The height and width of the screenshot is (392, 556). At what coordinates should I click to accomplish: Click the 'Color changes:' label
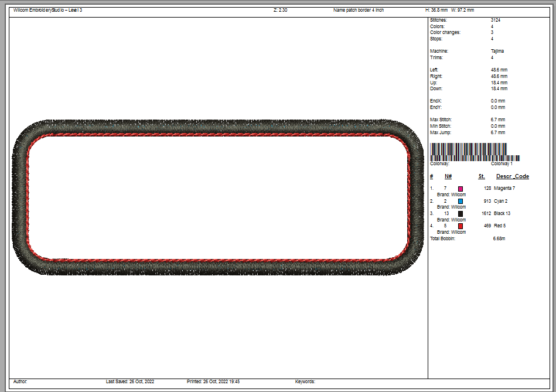[x=445, y=32]
